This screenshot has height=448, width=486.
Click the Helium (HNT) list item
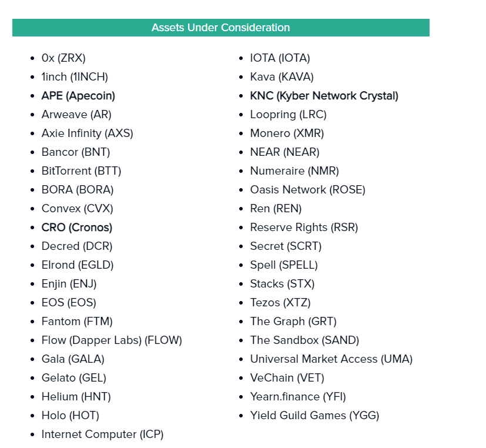[x=76, y=397]
